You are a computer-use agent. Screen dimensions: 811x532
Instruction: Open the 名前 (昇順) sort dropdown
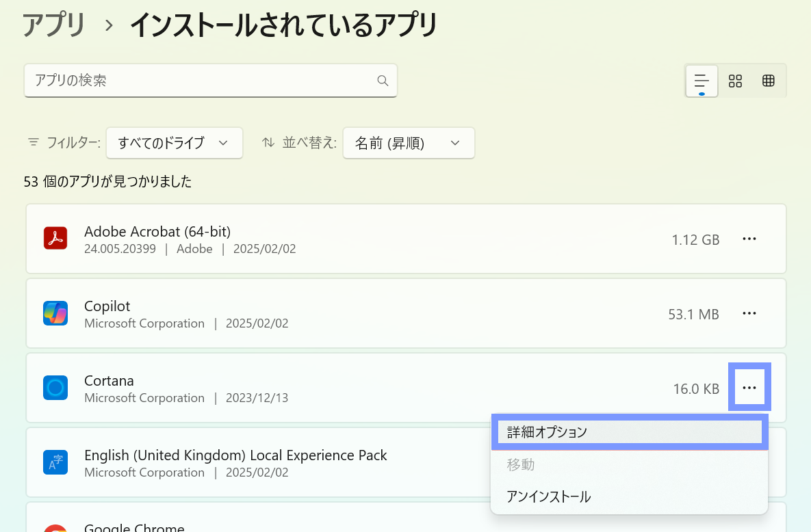tap(408, 143)
